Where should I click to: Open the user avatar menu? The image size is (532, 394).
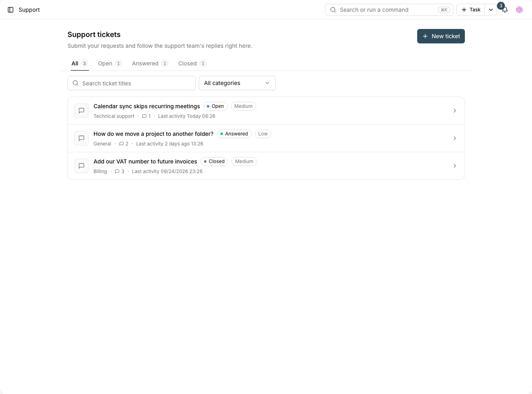519,10
